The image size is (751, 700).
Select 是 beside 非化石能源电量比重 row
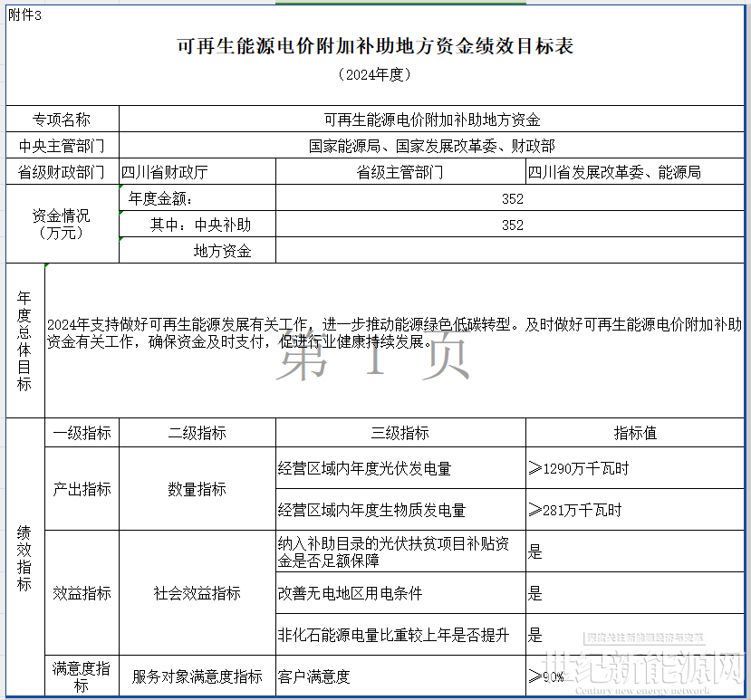(635, 635)
